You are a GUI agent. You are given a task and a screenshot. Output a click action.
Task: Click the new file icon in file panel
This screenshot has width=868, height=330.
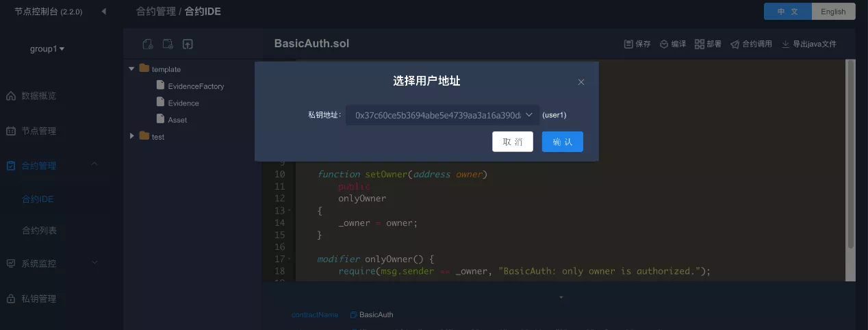pos(147,44)
